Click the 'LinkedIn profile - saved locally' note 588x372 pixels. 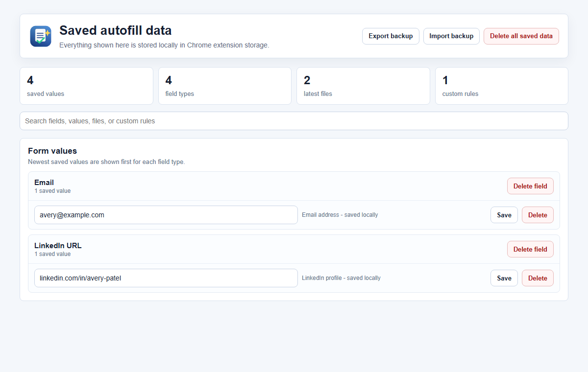341,278
